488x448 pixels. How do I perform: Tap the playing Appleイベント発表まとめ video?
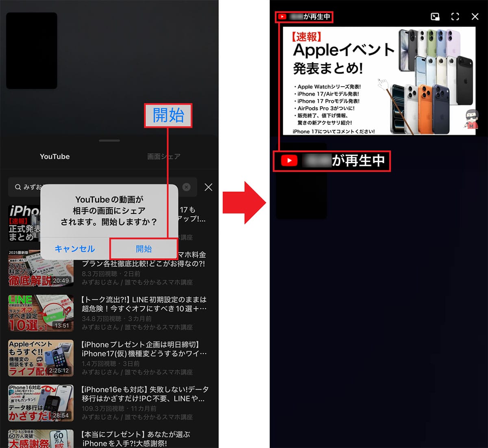(379, 80)
